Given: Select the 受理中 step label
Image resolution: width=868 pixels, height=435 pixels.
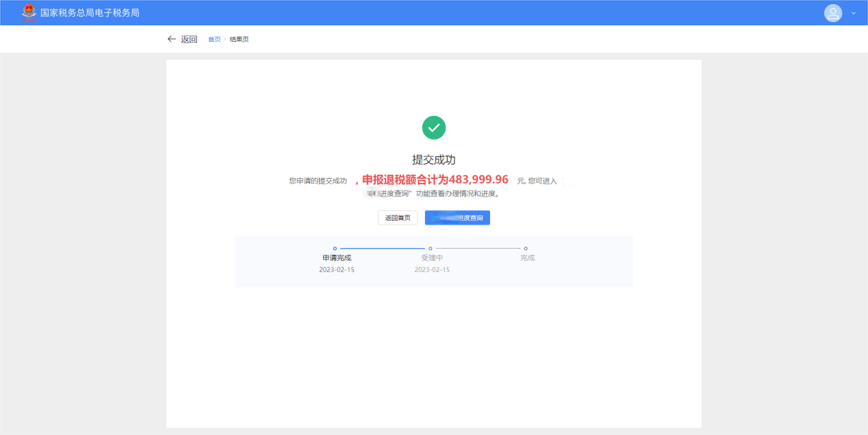Looking at the screenshot, I should click(432, 258).
